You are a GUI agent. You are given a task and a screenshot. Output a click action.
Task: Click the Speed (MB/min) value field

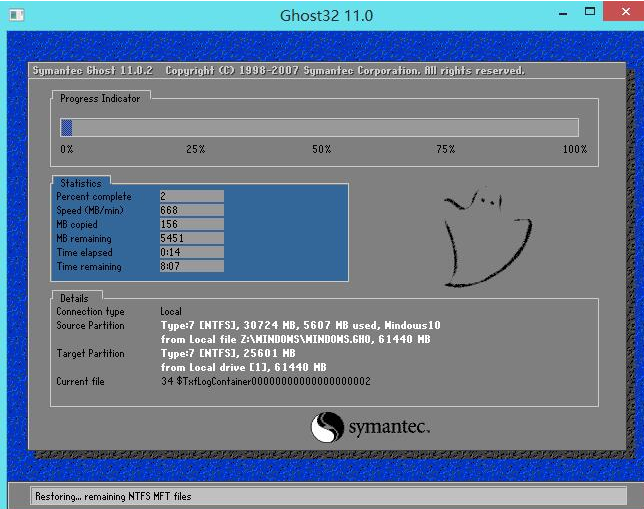191,211
